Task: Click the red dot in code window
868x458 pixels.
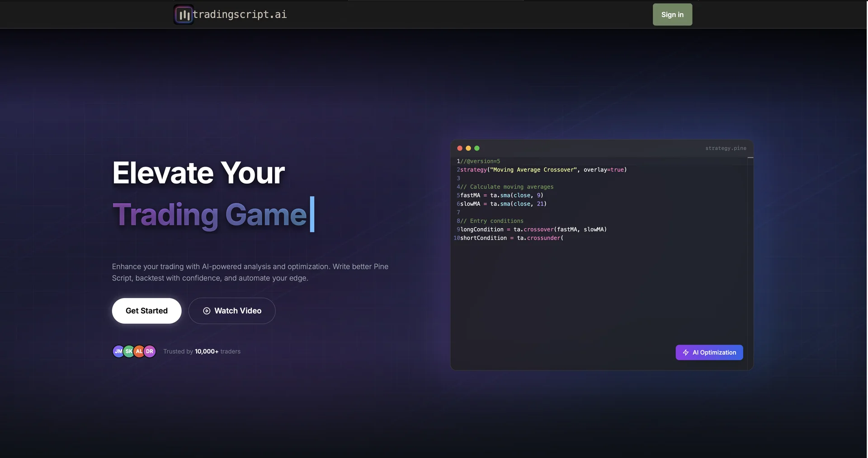Action: 460,148
